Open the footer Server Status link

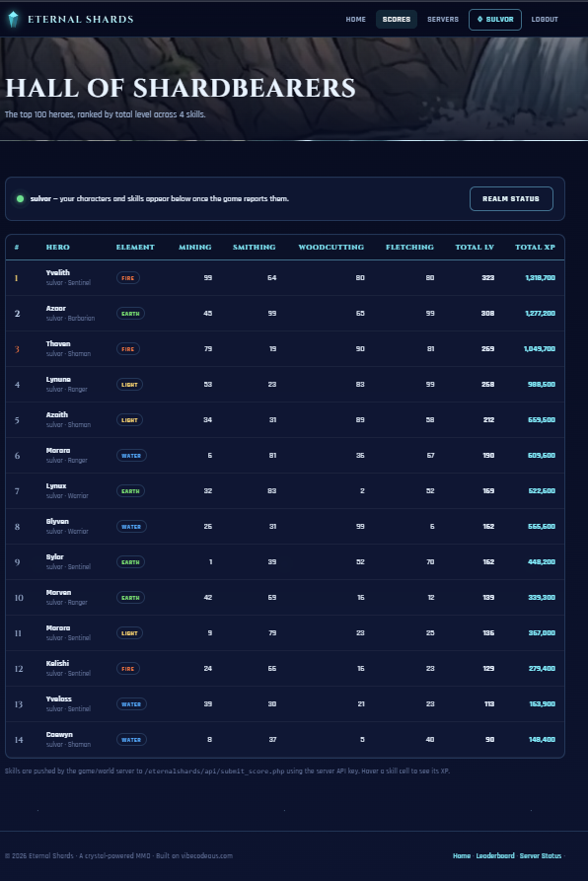541,855
